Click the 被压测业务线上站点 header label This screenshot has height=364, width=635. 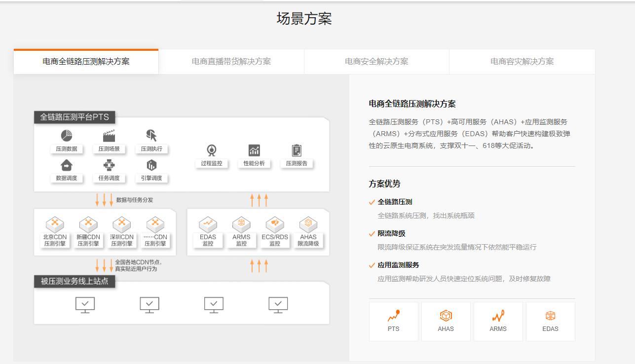pyautogui.click(x=75, y=282)
